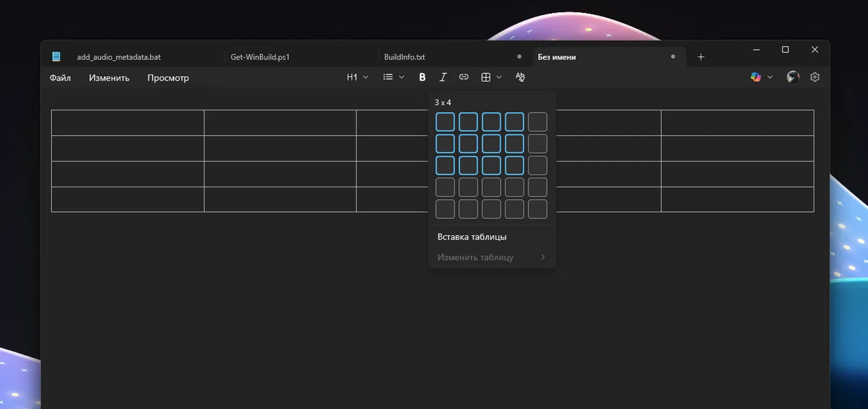The width and height of the screenshot is (868, 409).
Task: Open the Просмотр menu
Action: coord(168,78)
